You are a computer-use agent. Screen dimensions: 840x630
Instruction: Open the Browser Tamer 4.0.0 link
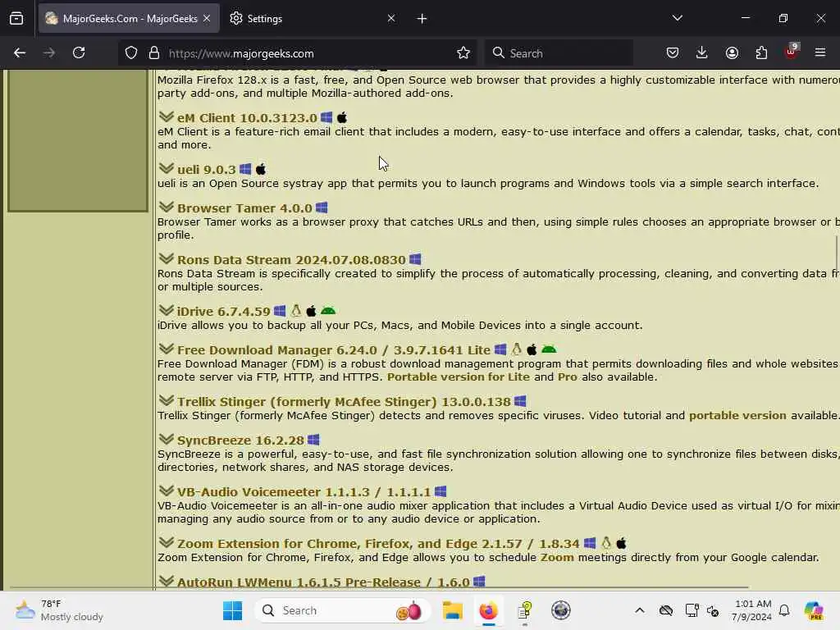244,208
